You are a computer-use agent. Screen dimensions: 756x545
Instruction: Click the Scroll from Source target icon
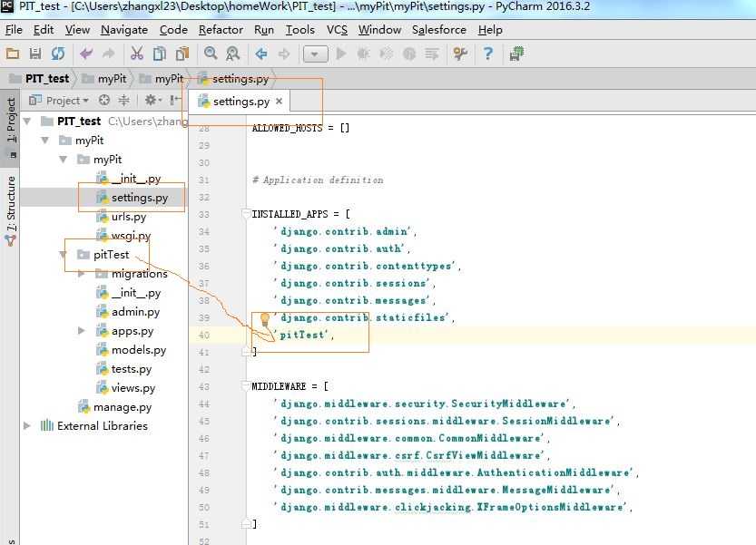pos(104,101)
